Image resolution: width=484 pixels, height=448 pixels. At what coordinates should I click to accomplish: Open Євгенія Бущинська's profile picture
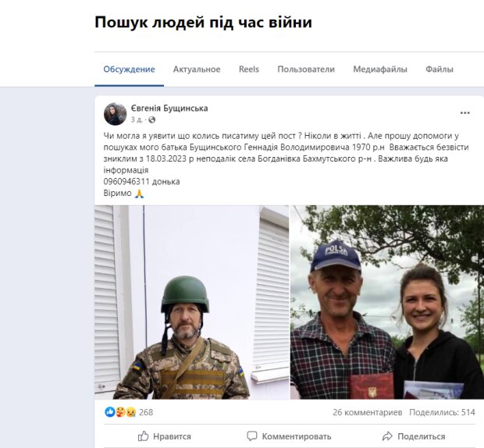[115, 114]
